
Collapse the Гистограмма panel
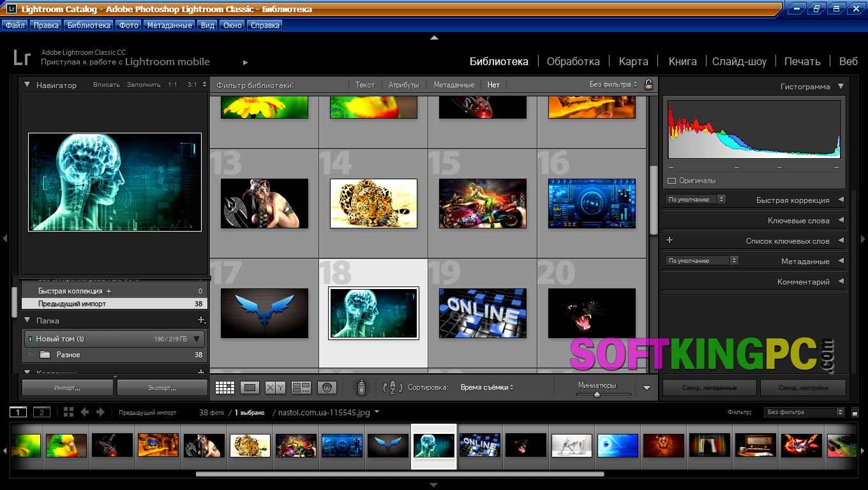tap(841, 86)
